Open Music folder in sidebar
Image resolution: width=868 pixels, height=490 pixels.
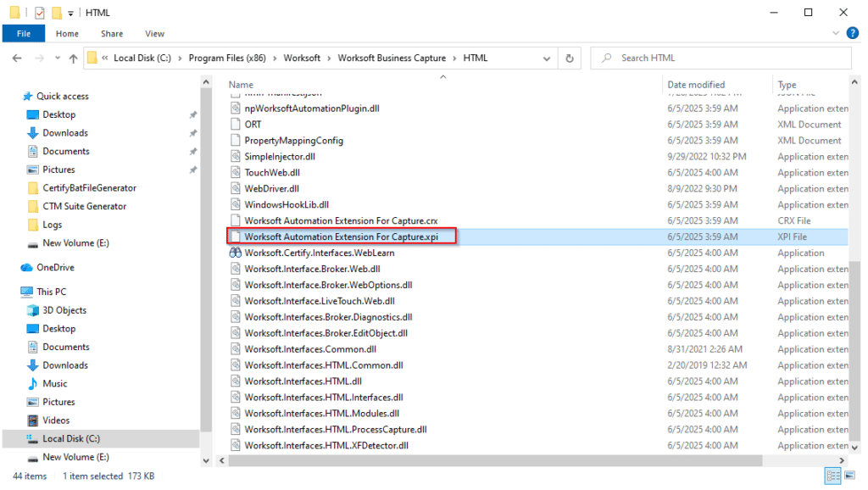pyautogui.click(x=55, y=384)
